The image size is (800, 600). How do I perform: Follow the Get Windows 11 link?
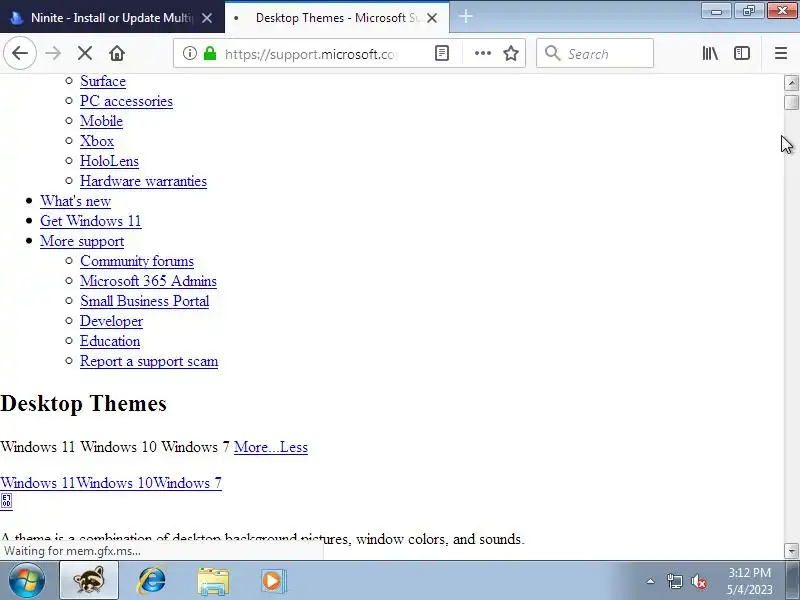click(x=90, y=221)
